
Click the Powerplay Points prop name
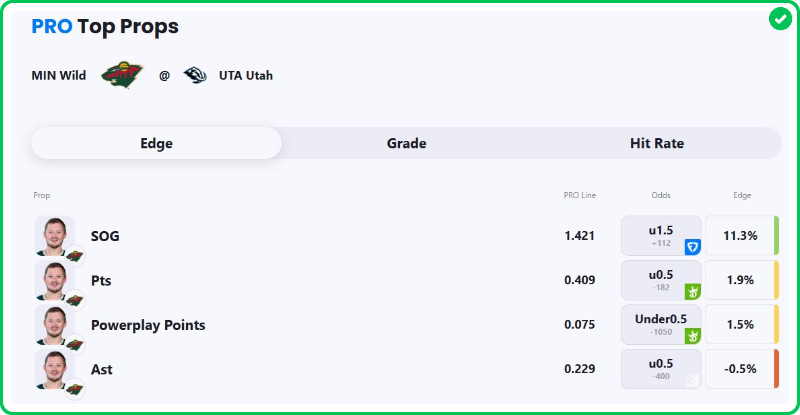coord(148,325)
